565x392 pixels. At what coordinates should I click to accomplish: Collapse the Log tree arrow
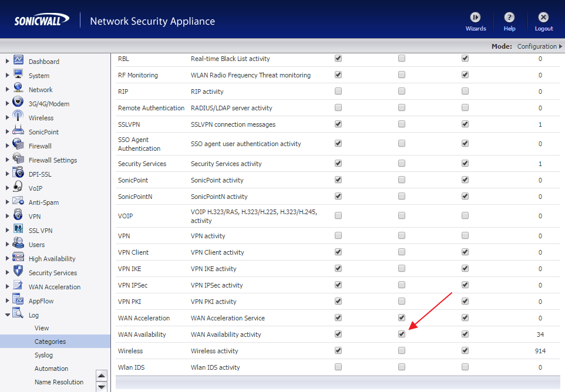pos(7,315)
